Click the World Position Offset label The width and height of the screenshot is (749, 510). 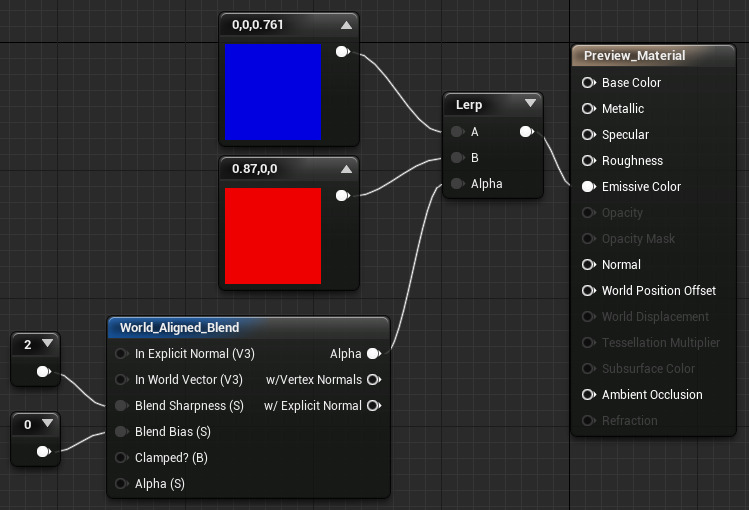tap(658, 291)
